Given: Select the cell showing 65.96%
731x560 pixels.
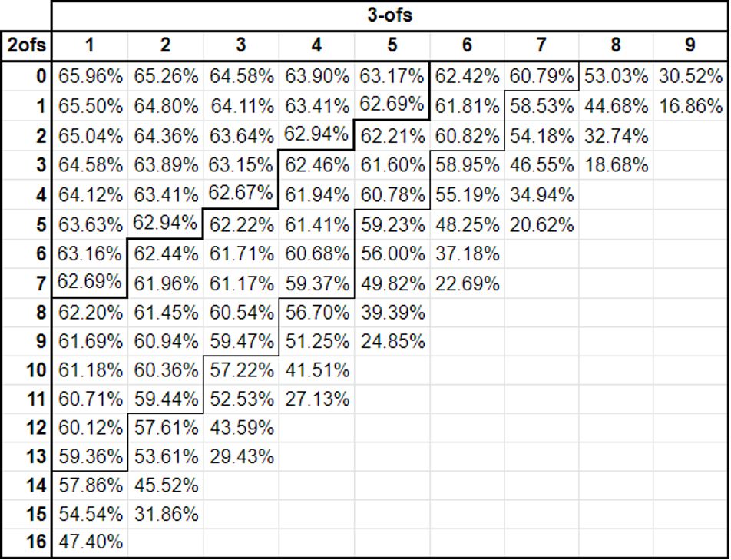Looking at the screenshot, I should 90,76.
